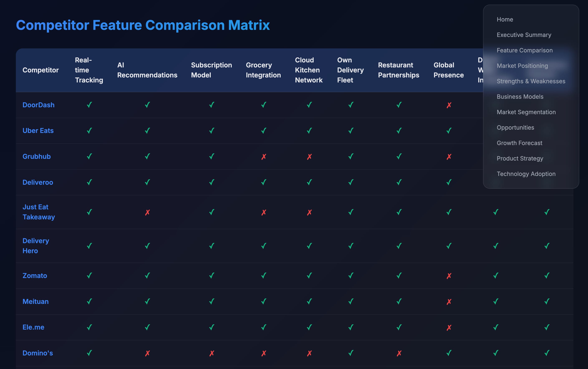Select Technology Adoption link

pos(526,174)
